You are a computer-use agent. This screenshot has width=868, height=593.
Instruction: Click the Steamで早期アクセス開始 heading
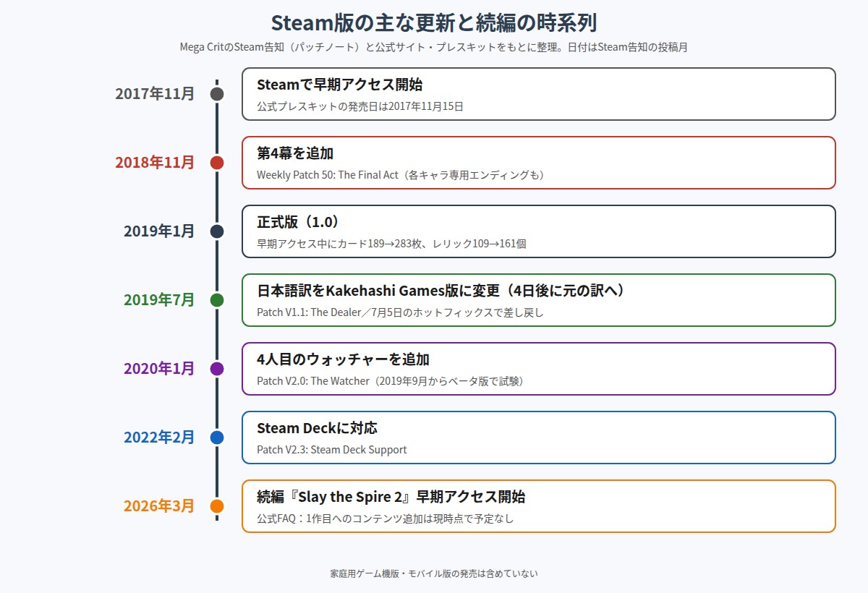point(339,85)
